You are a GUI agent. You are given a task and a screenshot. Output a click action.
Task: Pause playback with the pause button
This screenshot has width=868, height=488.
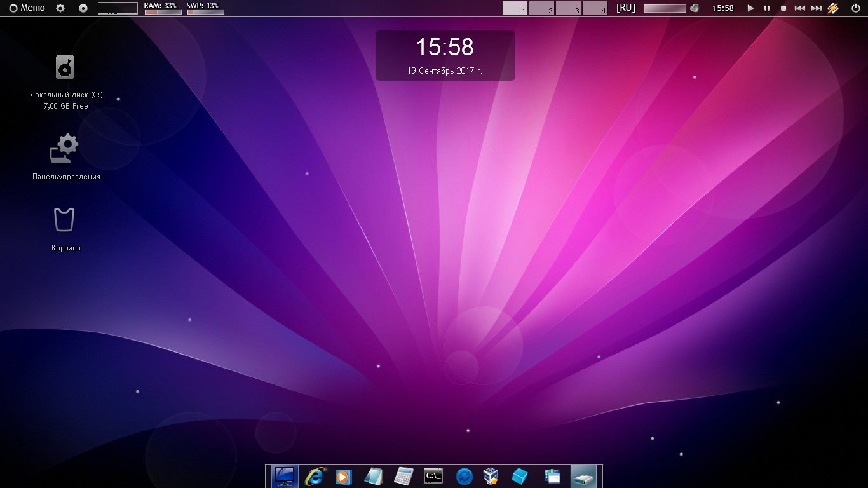pos(767,8)
